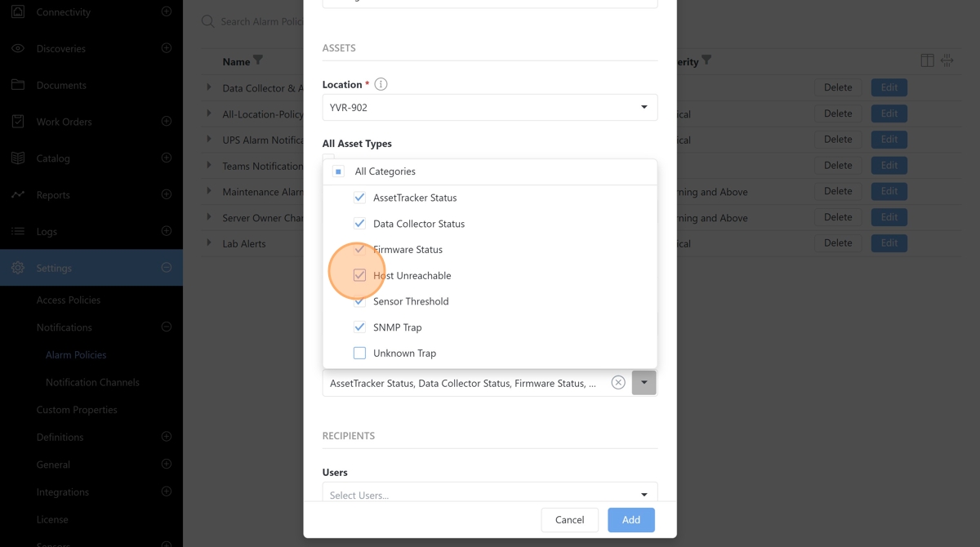980x547 pixels.
Task: Go to Access Policies in sidebar
Action: pos(69,300)
